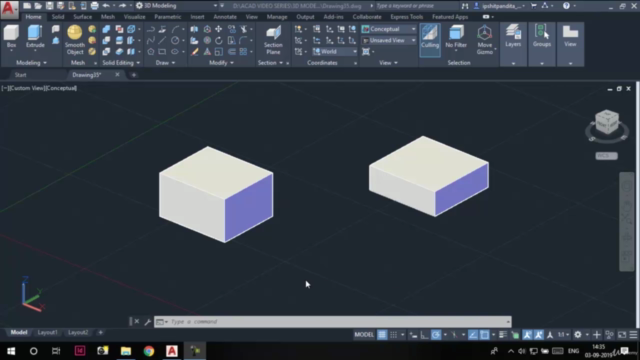Click the navigation bar on right edge
This screenshot has width=640, height=360.
pyautogui.click(x=627, y=222)
